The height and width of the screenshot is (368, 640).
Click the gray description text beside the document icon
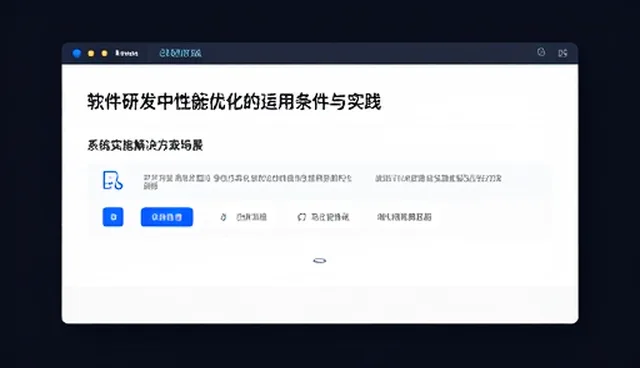247,182
